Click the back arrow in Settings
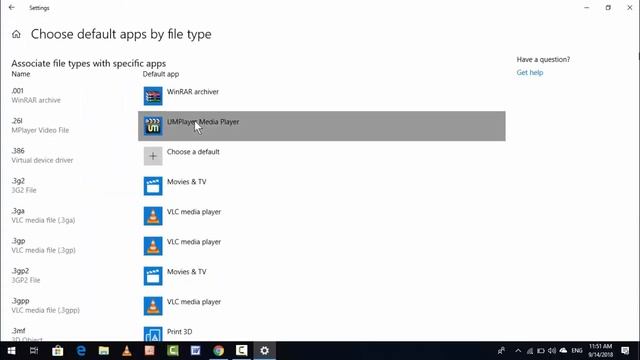 pyautogui.click(x=11, y=7)
